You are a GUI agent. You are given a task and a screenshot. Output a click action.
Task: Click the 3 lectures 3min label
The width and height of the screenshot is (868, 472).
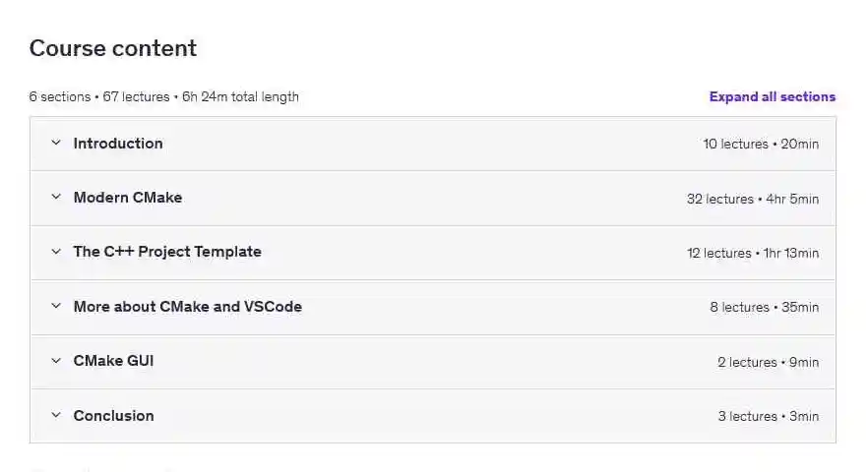tap(769, 416)
